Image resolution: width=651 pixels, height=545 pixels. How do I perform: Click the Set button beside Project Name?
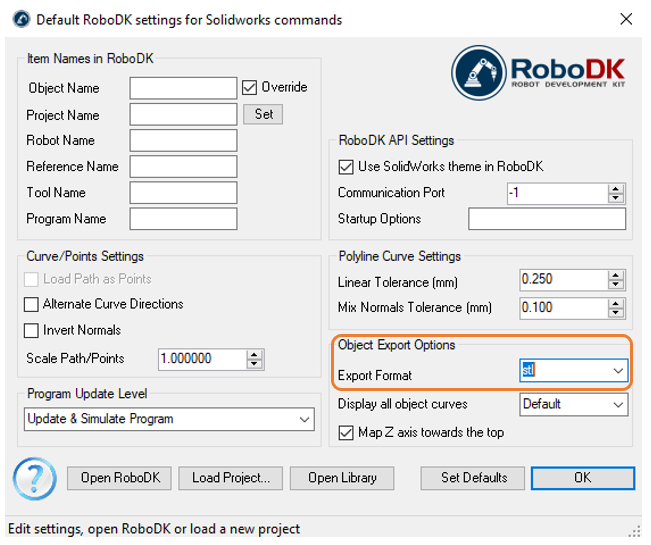(x=264, y=114)
